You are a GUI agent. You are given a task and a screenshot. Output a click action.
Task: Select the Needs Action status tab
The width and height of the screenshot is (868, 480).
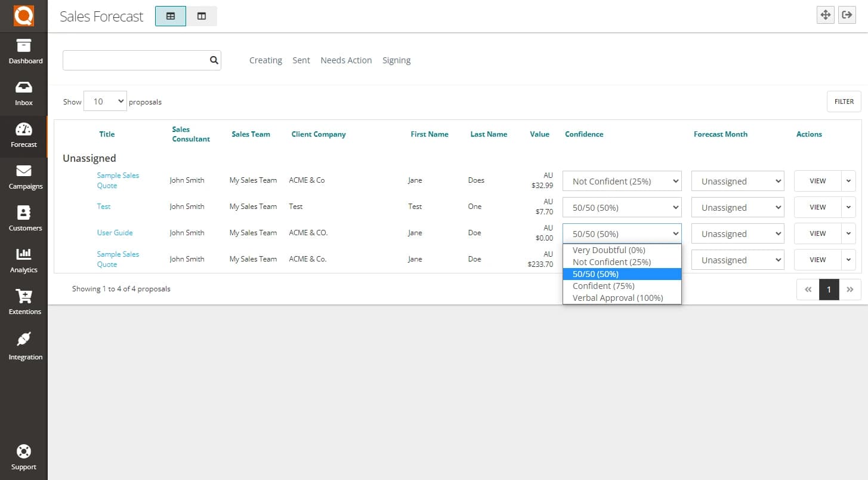(x=346, y=60)
